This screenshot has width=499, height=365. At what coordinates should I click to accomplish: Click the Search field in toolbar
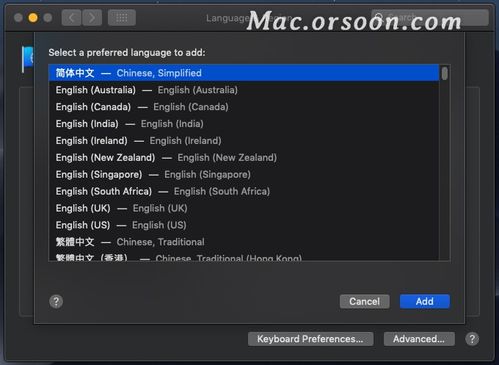(x=430, y=17)
